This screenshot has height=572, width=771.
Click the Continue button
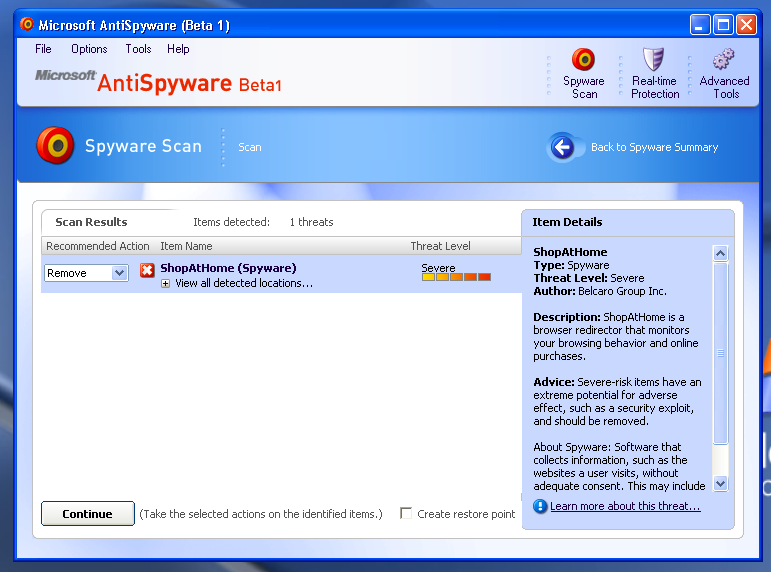(88, 513)
